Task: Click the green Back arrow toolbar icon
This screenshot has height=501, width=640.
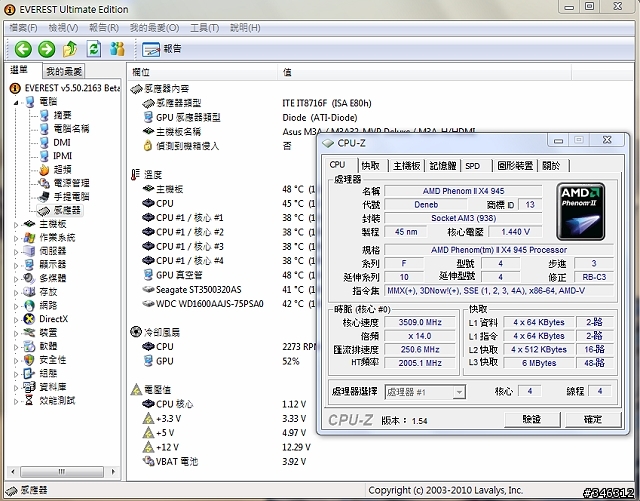Action: point(23,49)
